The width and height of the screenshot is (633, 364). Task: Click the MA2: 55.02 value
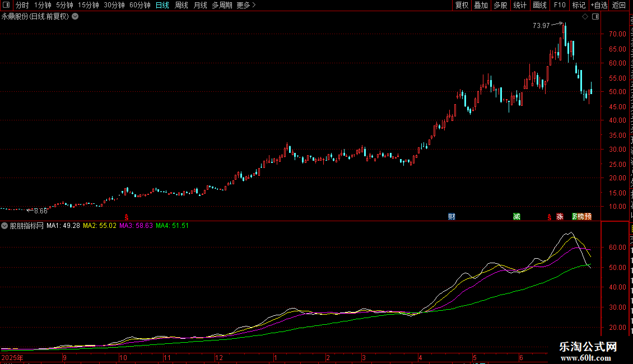[x=100, y=226]
